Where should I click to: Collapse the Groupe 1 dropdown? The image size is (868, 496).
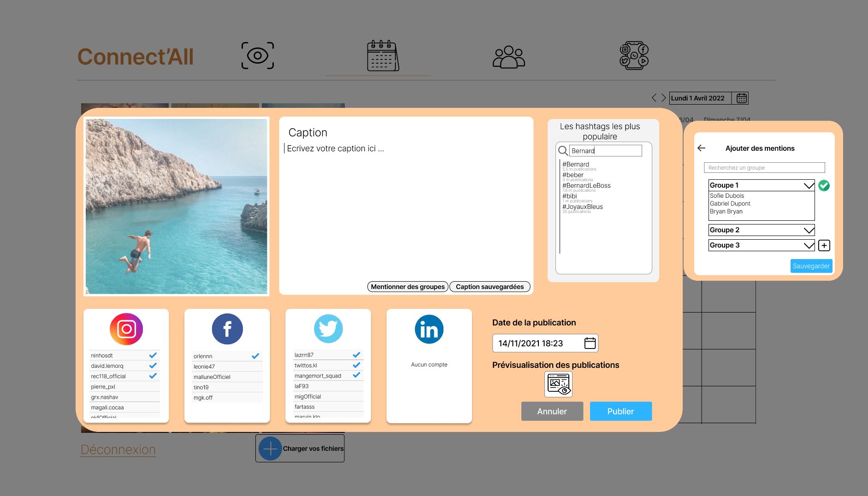pos(762,185)
